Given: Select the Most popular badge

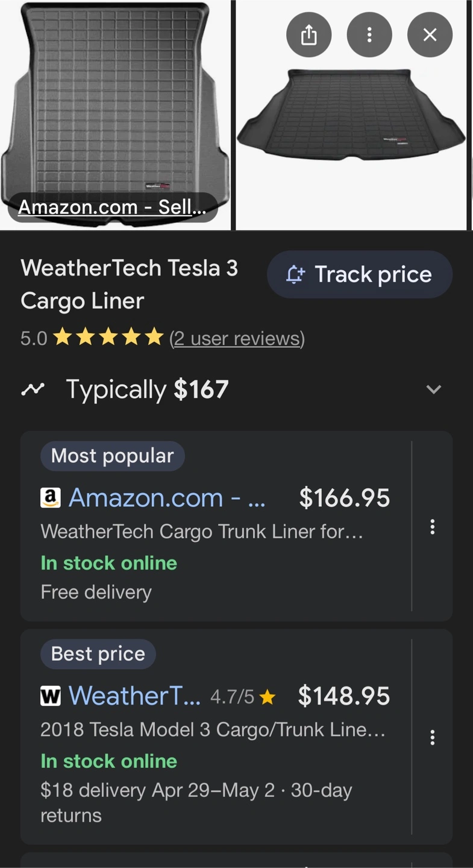Looking at the screenshot, I should [113, 456].
